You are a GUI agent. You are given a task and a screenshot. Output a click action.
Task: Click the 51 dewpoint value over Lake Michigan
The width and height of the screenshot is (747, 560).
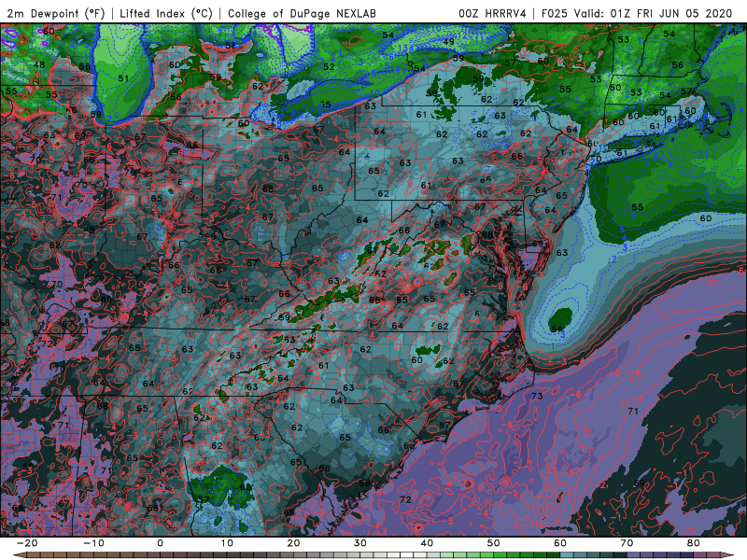coord(123,78)
